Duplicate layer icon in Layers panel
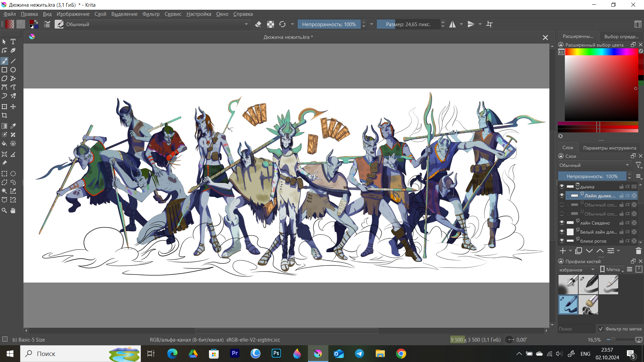 coord(579,251)
